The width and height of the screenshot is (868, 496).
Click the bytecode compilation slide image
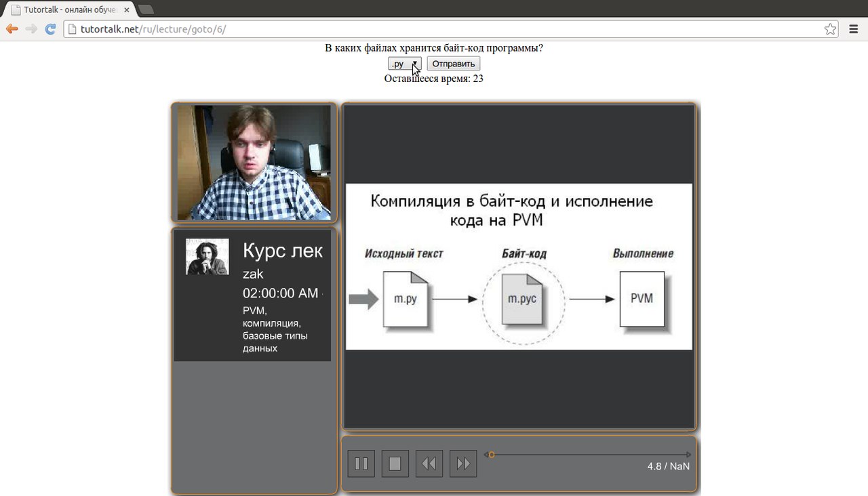(519, 266)
